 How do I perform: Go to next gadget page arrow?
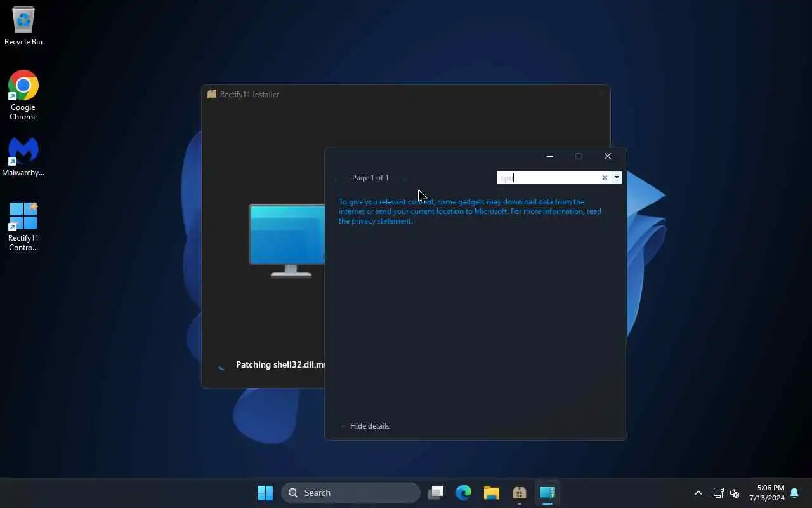coord(405,178)
